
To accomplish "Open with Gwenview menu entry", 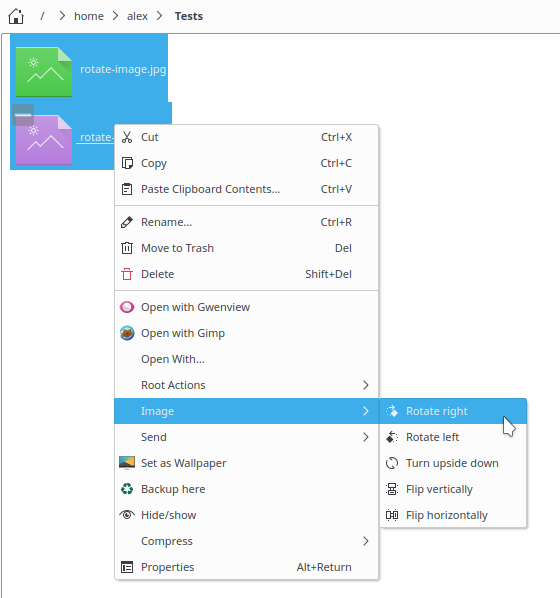I will 246,307.
